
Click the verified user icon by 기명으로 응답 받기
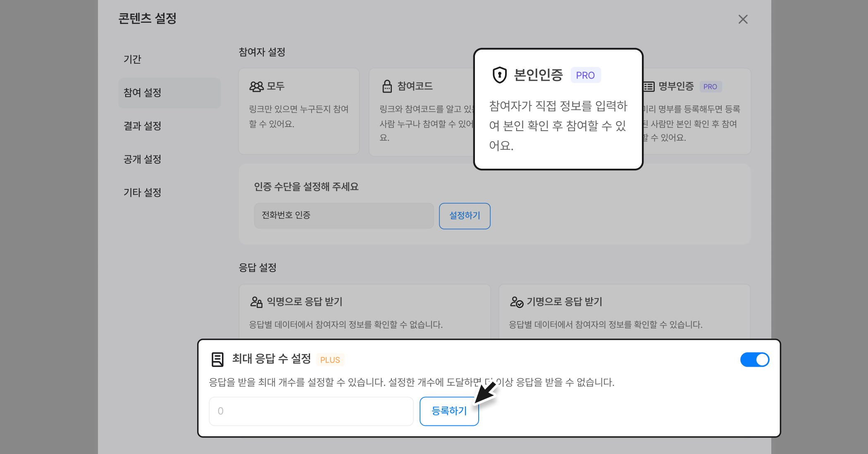(x=516, y=302)
